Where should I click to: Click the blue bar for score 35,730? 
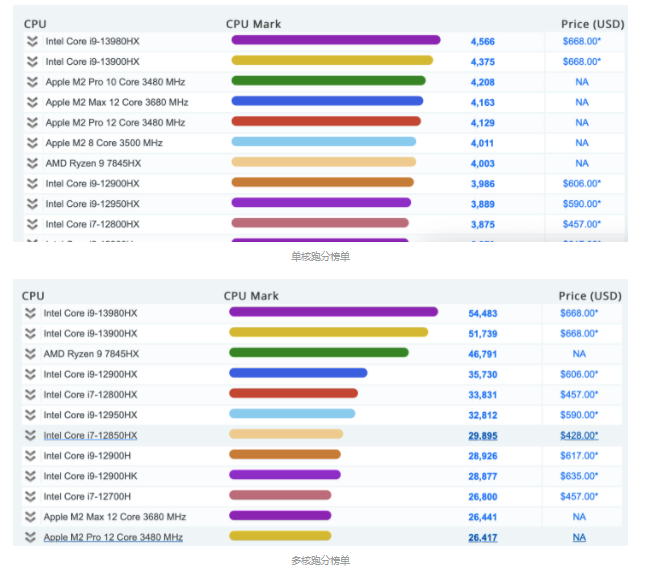298,373
